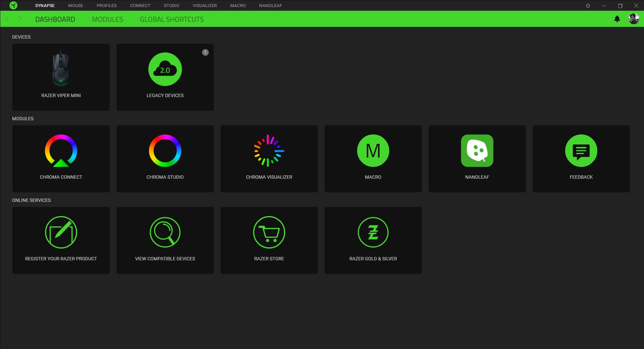Image resolution: width=644 pixels, height=349 pixels.
Task: Open the Macro top menu item
Action: [x=238, y=6]
